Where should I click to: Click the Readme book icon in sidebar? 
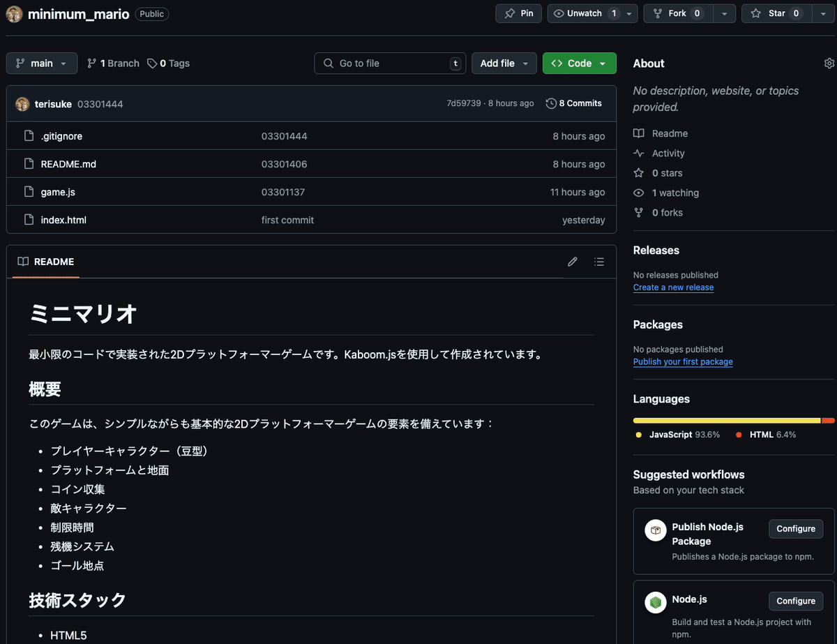639,133
